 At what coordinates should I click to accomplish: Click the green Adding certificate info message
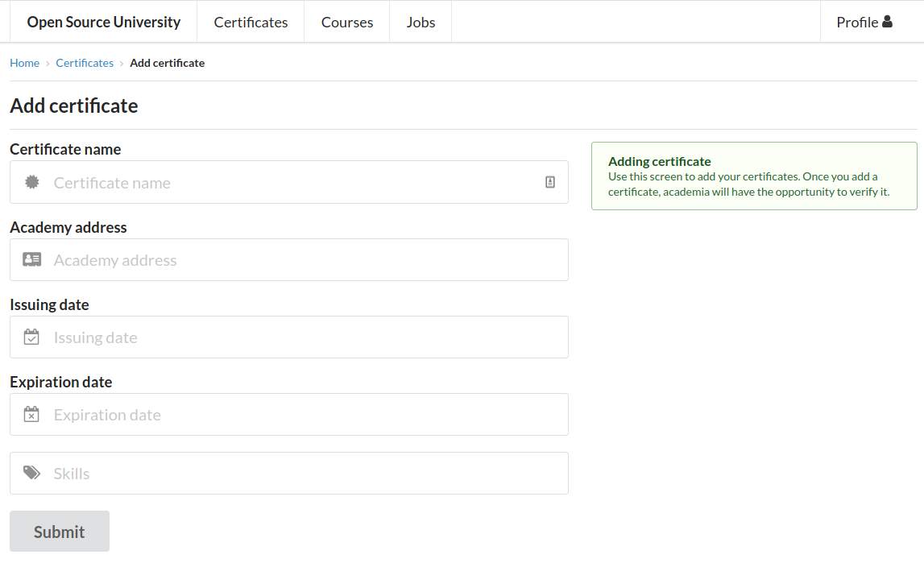click(753, 176)
